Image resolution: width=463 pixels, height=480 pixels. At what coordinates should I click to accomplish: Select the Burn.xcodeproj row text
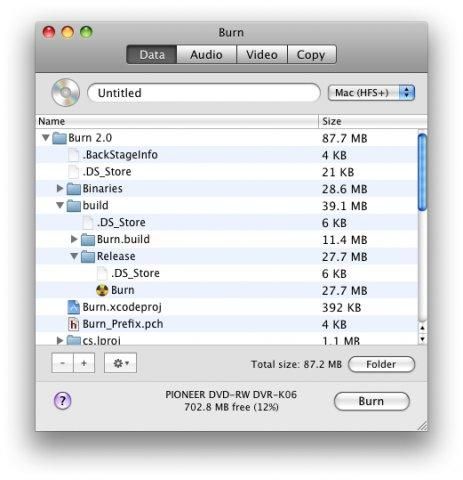(x=122, y=307)
